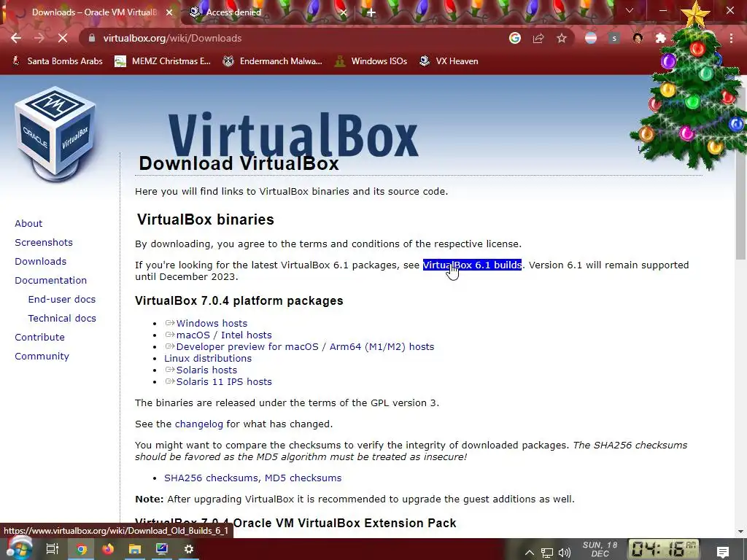Viewport: 747px width, 560px height.
Task: Share this page via share icon
Action: [x=538, y=38]
